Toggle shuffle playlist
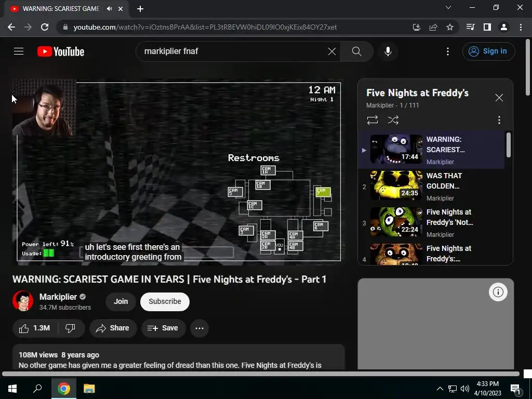The image size is (532, 399). 393,120
